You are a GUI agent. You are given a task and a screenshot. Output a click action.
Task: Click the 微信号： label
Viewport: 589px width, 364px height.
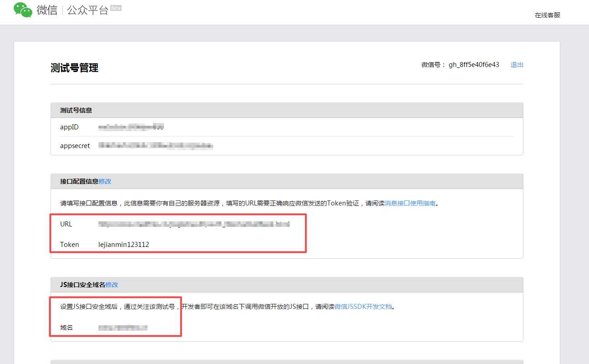433,65
